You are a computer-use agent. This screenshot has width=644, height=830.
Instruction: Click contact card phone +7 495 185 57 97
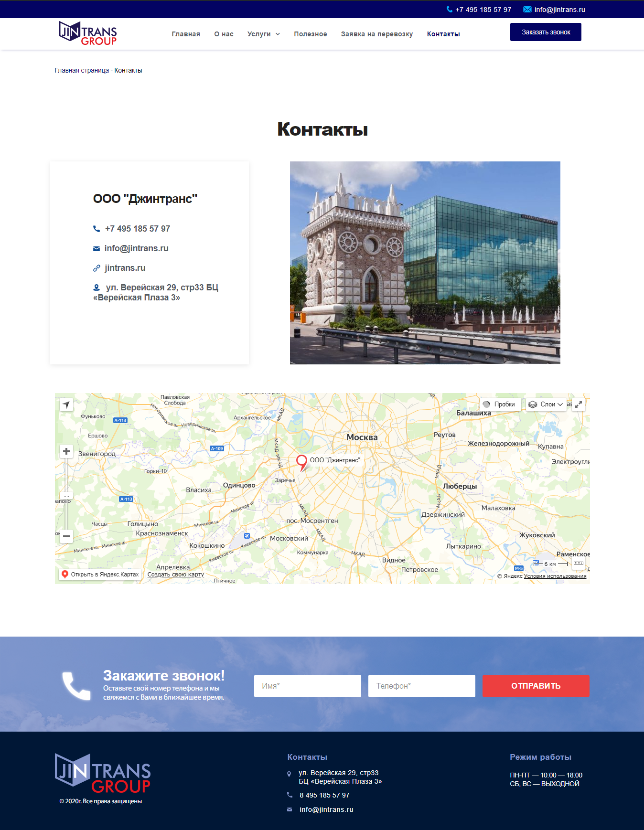pyautogui.click(x=138, y=229)
